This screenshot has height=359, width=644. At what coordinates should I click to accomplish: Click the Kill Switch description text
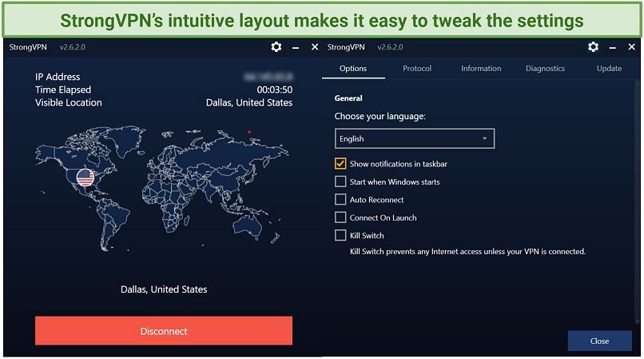467,252
